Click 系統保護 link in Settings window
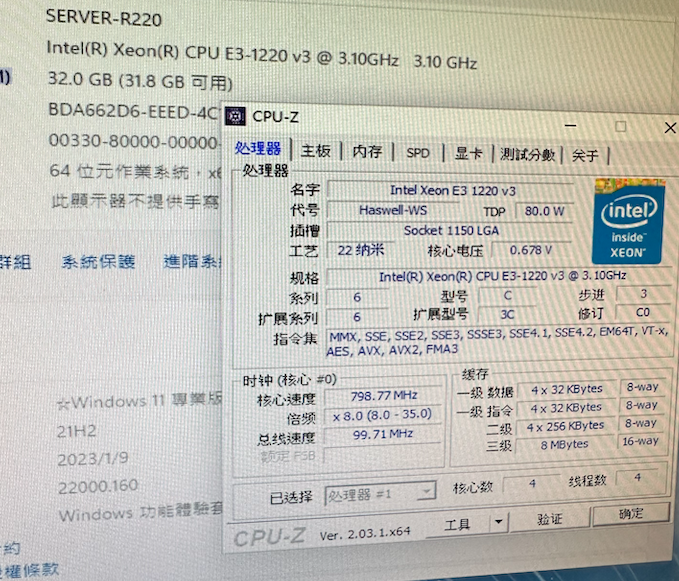679x581 pixels. pos(98,261)
